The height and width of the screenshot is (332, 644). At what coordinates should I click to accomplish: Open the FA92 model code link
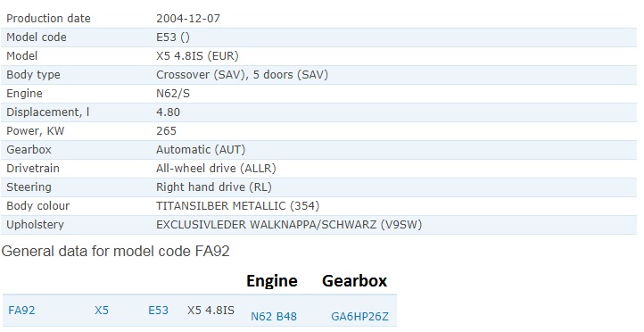point(21,311)
